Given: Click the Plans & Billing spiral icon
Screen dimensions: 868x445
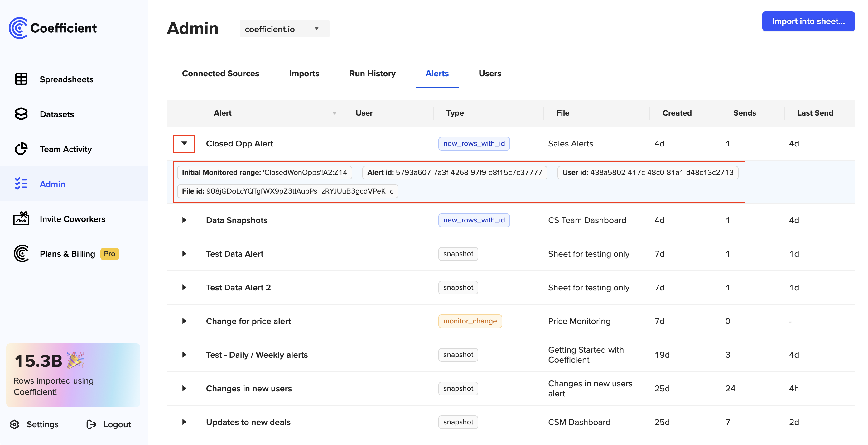Looking at the screenshot, I should click(21, 254).
